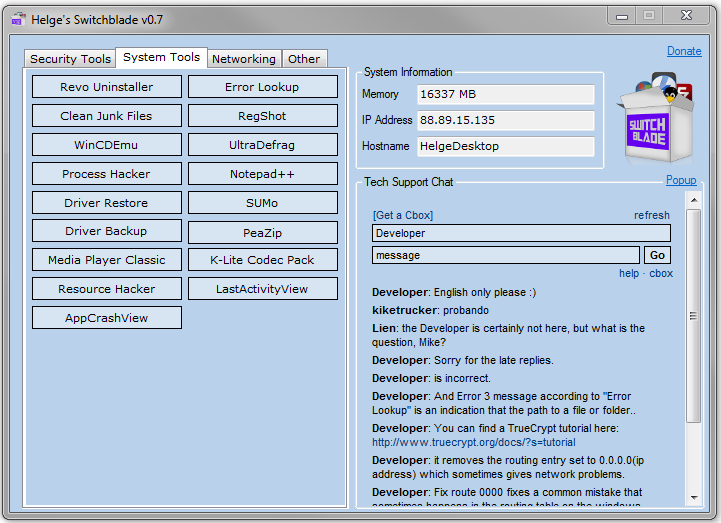Open the TrueCrypt tutorial URL
Image resolution: width=721 pixels, height=523 pixels.
(474, 442)
